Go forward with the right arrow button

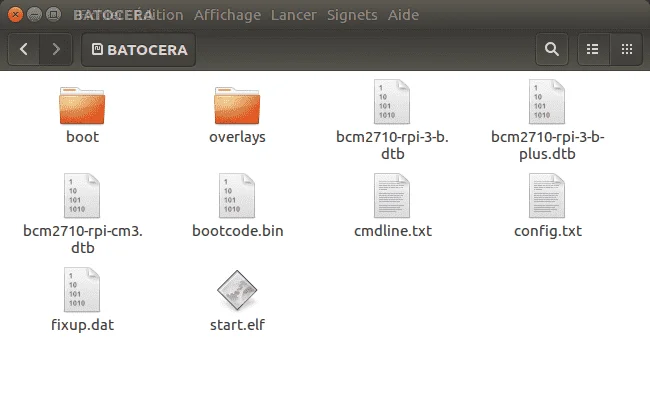(56, 49)
